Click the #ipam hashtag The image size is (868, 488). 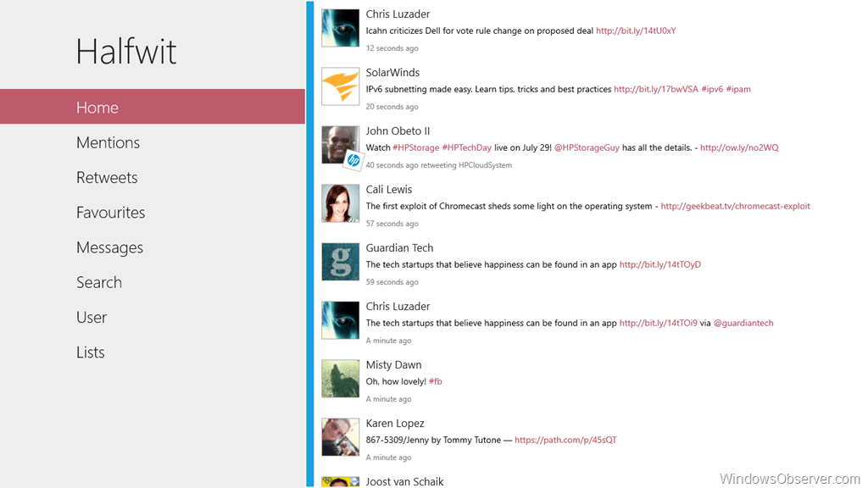coord(738,89)
